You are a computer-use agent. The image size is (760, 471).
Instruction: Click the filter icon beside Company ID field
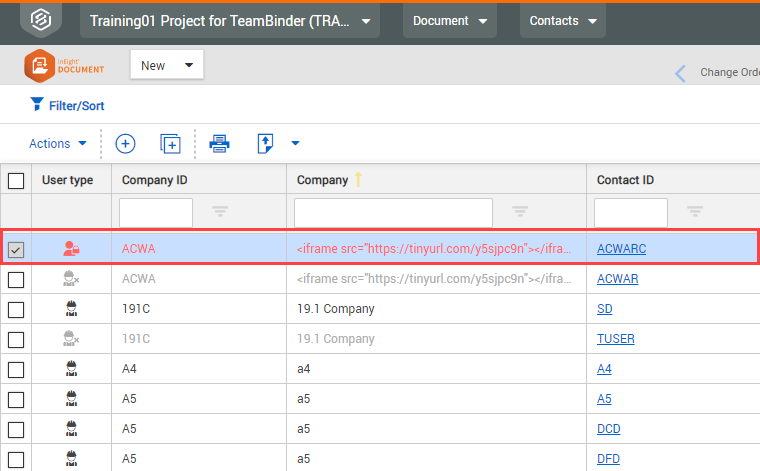click(x=220, y=211)
